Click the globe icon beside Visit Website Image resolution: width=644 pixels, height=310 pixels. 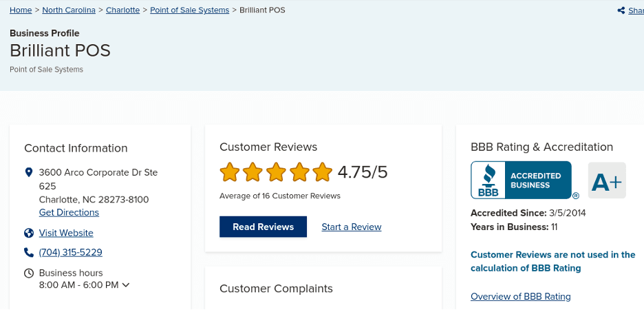pos(29,233)
